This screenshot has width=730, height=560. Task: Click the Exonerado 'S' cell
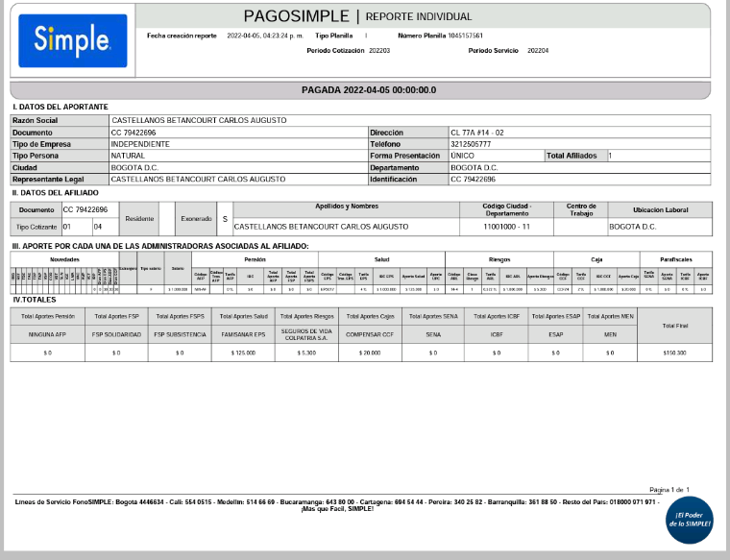click(x=225, y=219)
